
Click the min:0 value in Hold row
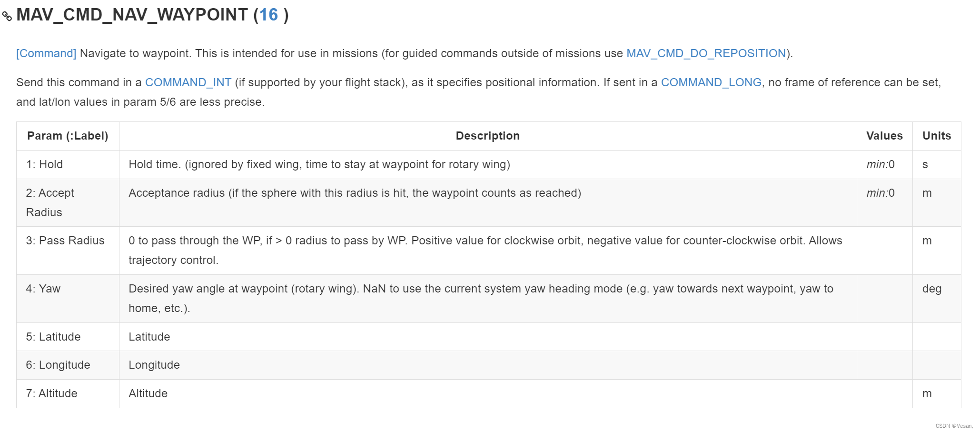pos(881,164)
